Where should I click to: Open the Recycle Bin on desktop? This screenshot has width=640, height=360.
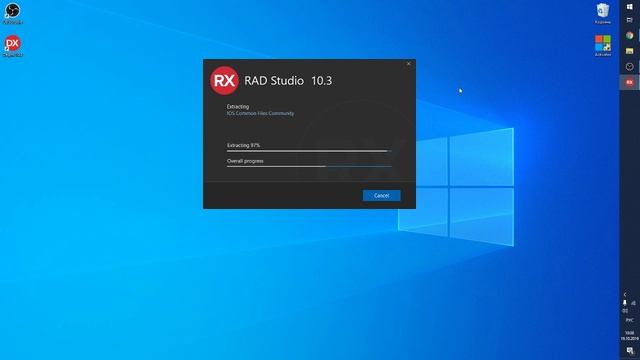coord(603,13)
